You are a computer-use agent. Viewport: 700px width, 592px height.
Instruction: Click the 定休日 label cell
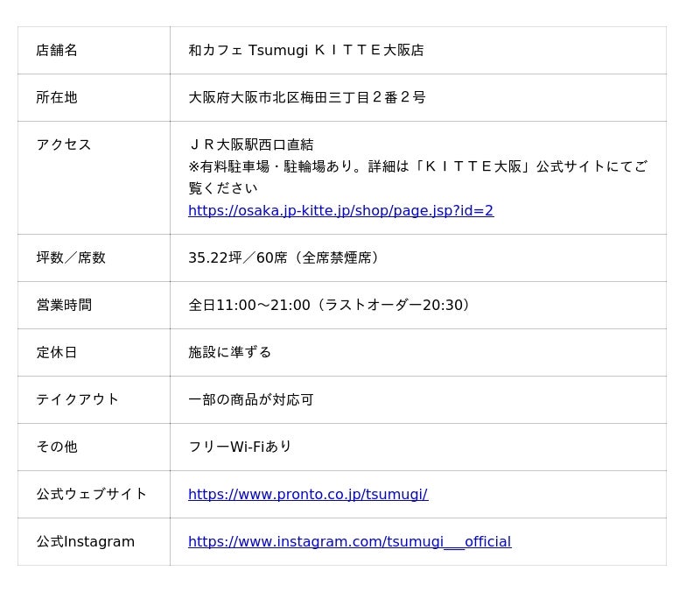click(57, 353)
